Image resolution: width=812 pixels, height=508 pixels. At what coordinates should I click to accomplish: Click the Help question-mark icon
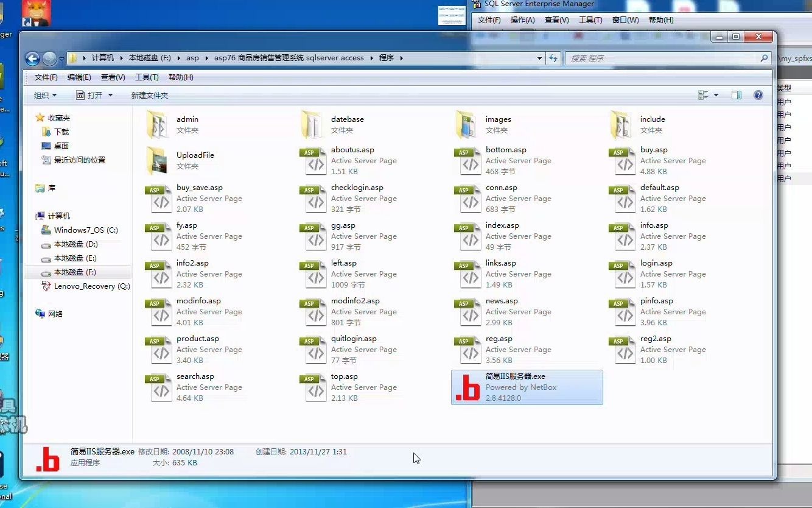(758, 95)
